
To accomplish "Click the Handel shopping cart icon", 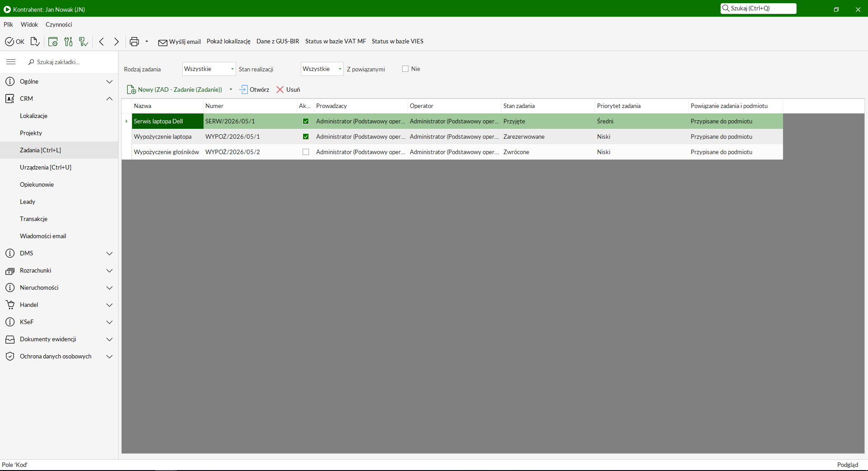I will [10, 305].
